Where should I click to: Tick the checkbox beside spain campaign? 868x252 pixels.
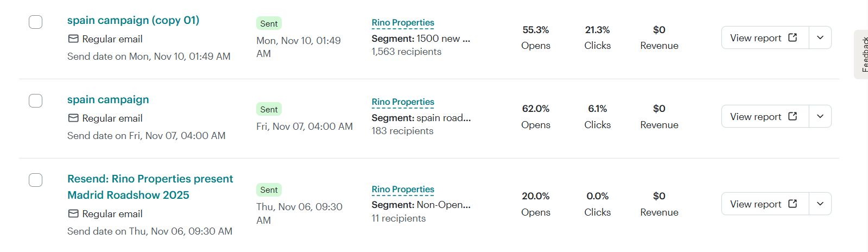[36, 101]
